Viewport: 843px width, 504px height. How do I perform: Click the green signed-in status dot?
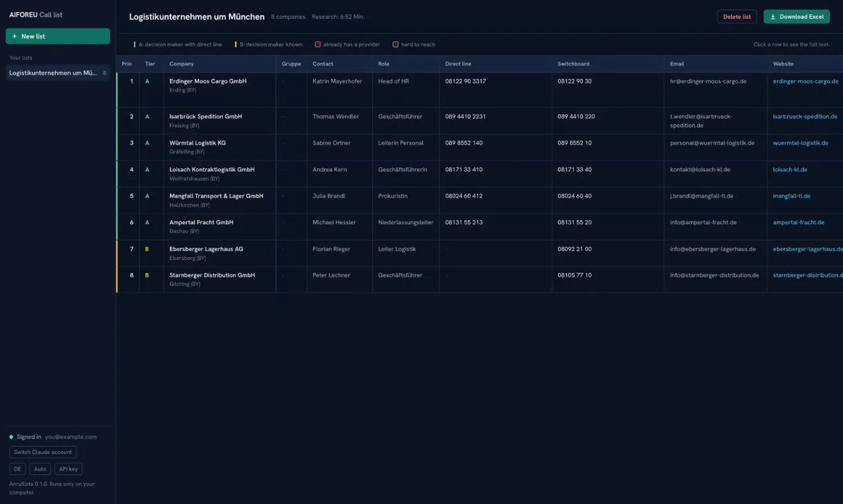click(11, 437)
